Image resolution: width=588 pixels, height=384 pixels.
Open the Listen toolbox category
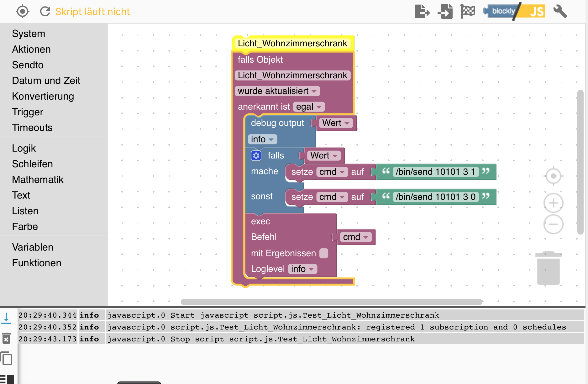pos(25,211)
